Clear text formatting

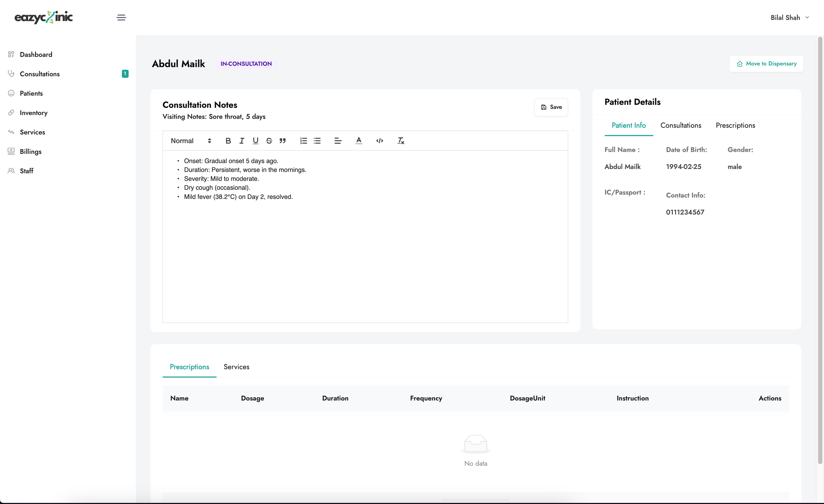[400, 141]
